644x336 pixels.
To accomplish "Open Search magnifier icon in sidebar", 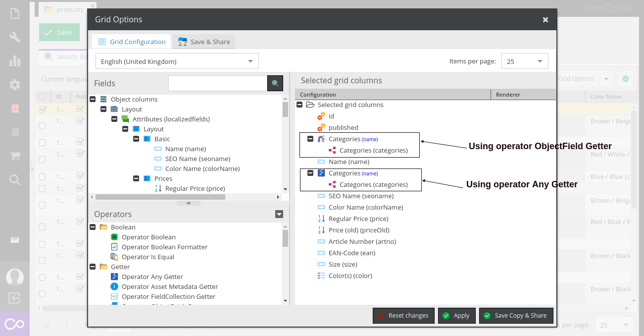I will point(15,180).
